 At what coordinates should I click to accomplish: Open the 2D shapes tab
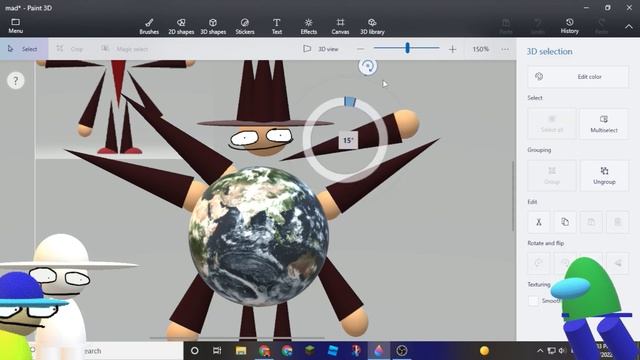click(181, 26)
